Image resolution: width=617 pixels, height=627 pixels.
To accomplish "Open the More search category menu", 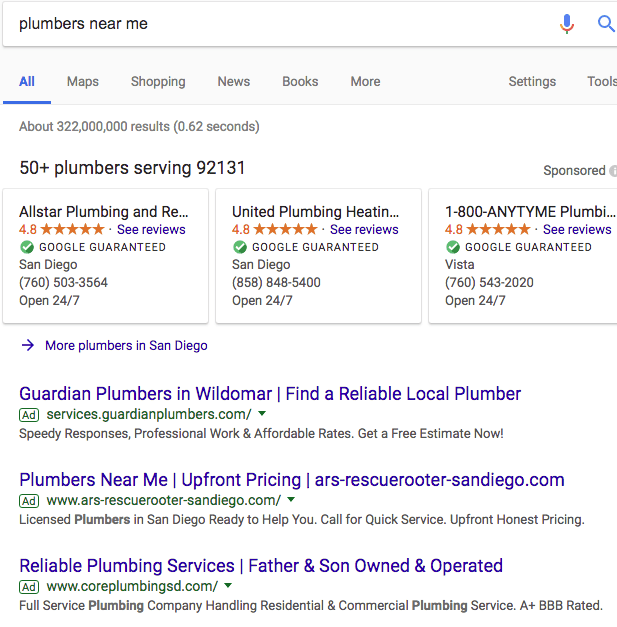I will pyautogui.click(x=365, y=82).
